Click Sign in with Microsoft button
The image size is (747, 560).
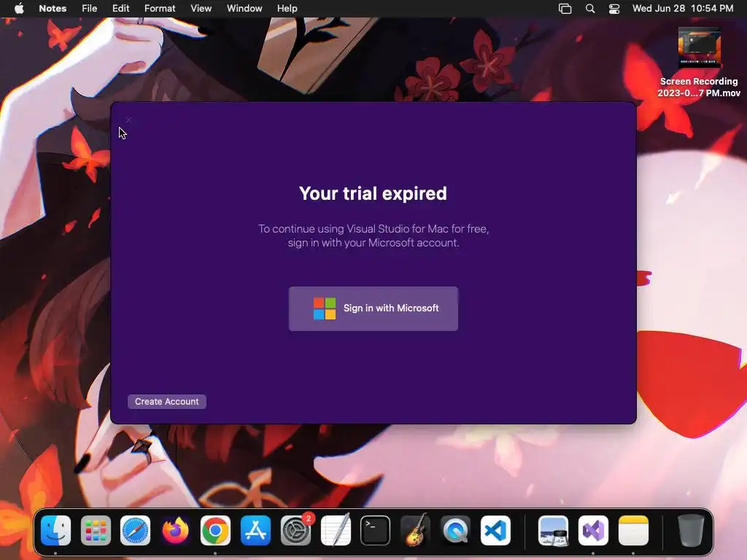pos(373,308)
